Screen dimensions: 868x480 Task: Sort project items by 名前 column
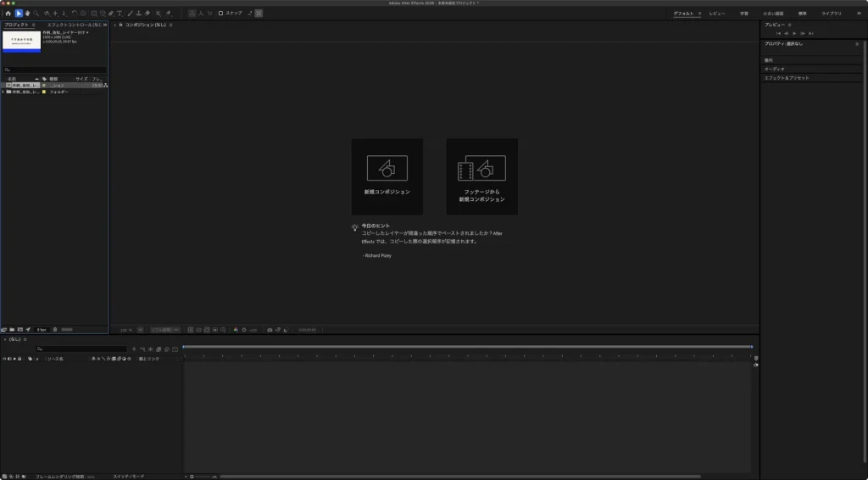[12, 79]
